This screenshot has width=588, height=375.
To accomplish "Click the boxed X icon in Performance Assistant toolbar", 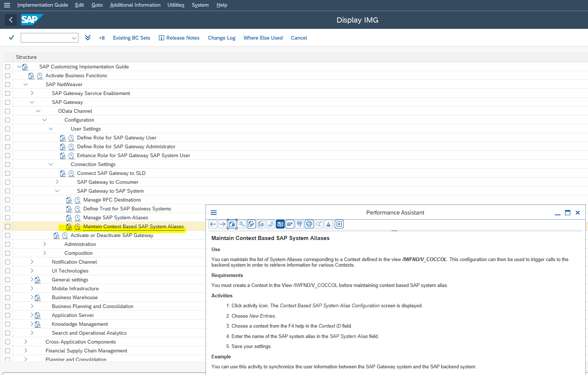I will click(x=339, y=224).
